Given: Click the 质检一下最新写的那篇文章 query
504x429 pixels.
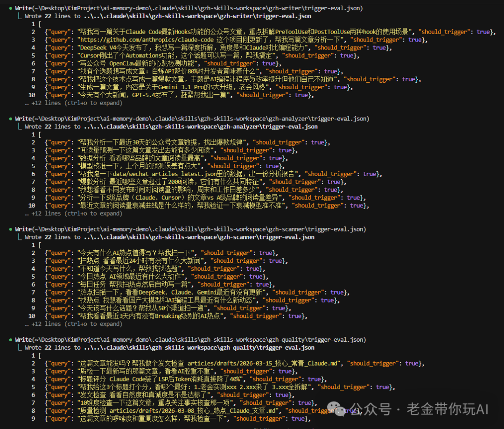Looking at the screenshot, I should 171,371.
